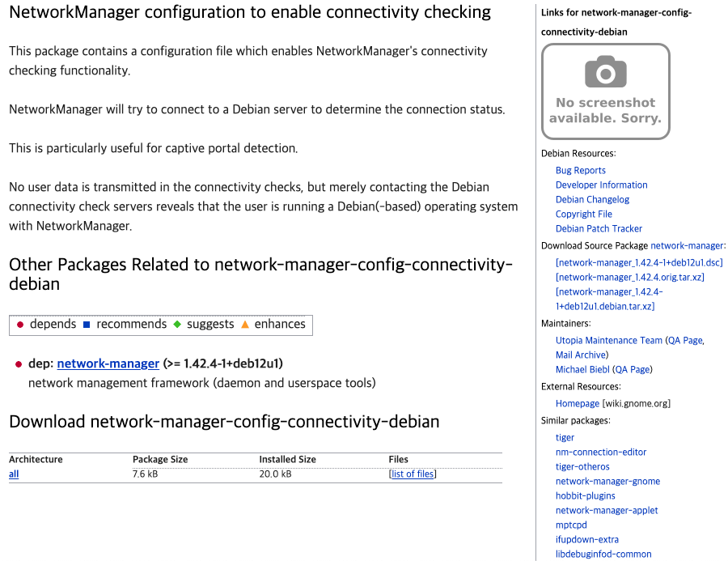
Task: Click the captive portal detection sentence
Action: pyautogui.click(x=153, y=148)
